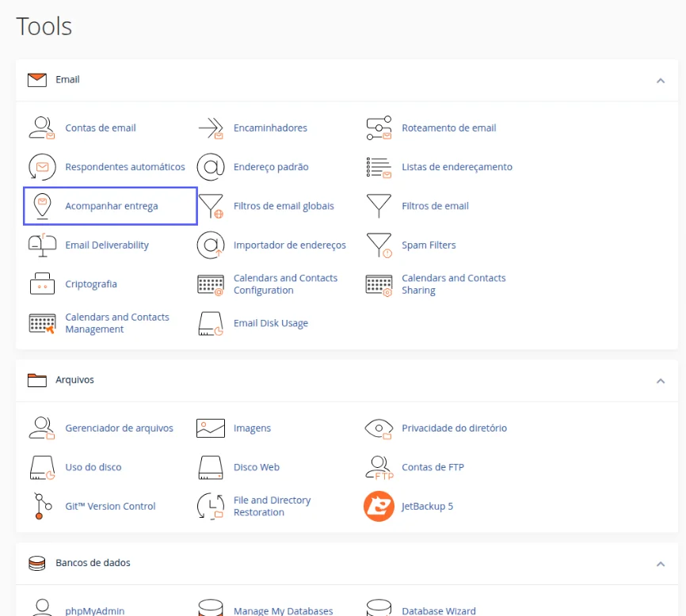
Task: Click the Bancos de dados header title
Action: point(93,563)
